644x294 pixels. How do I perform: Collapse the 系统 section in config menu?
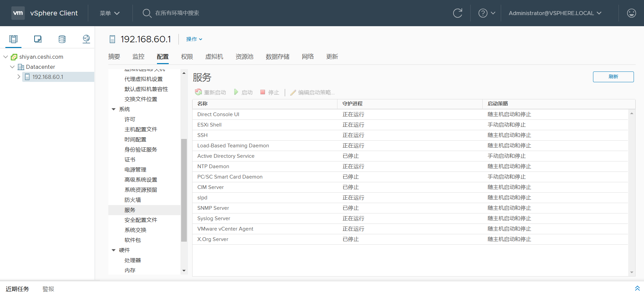point(113,109)
